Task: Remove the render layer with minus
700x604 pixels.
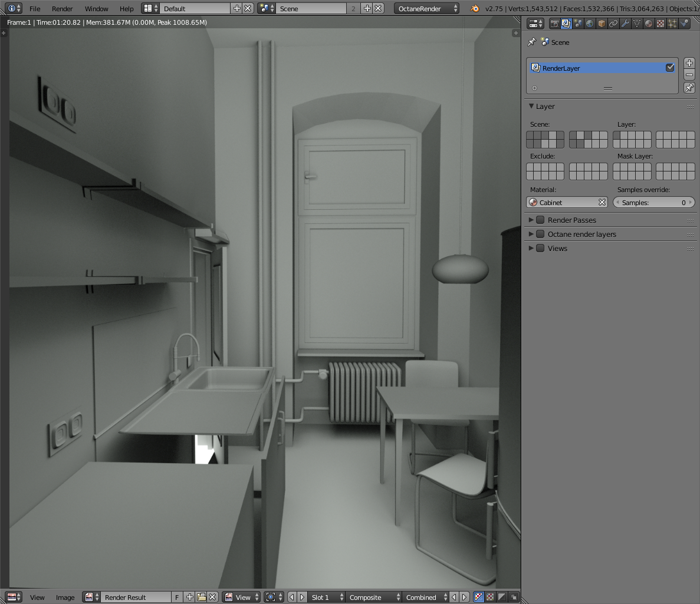Action: coord(689,74)
